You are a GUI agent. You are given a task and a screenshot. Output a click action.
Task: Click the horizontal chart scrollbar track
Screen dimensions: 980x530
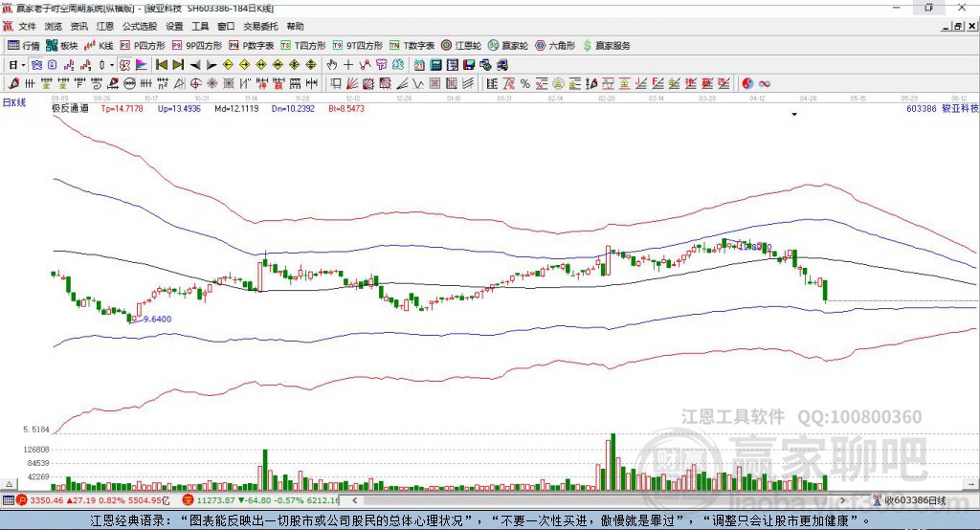[x=599, y=500]
